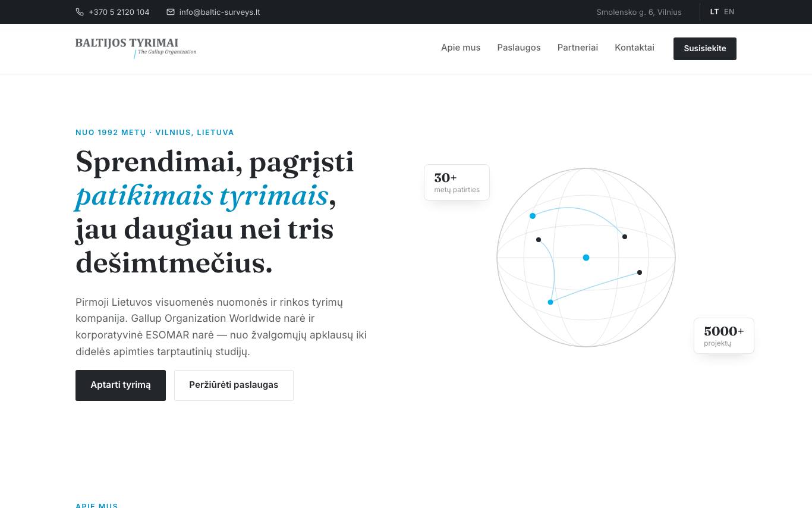Click the highlighted words 'patikimais tyrimais'
Image resolution: width=812 pixels, height=508 pixels.
pyautogui.click(x=202, y=196)
